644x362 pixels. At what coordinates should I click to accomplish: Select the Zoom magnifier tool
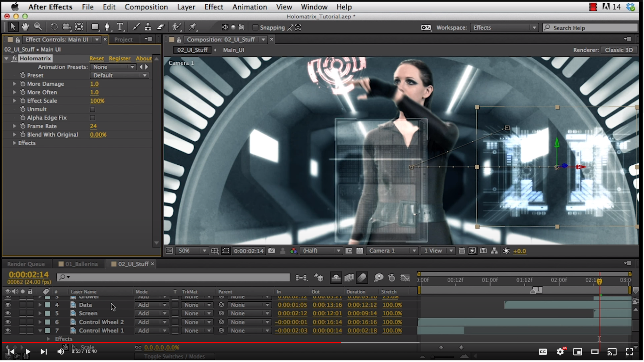pyautogui.click(x=38, y=27)
